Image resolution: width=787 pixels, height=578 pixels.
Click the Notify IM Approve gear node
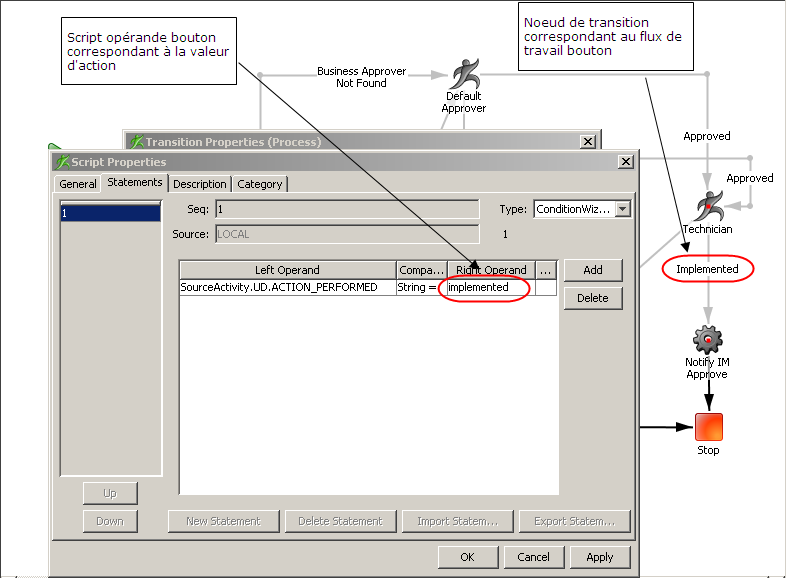708,340
